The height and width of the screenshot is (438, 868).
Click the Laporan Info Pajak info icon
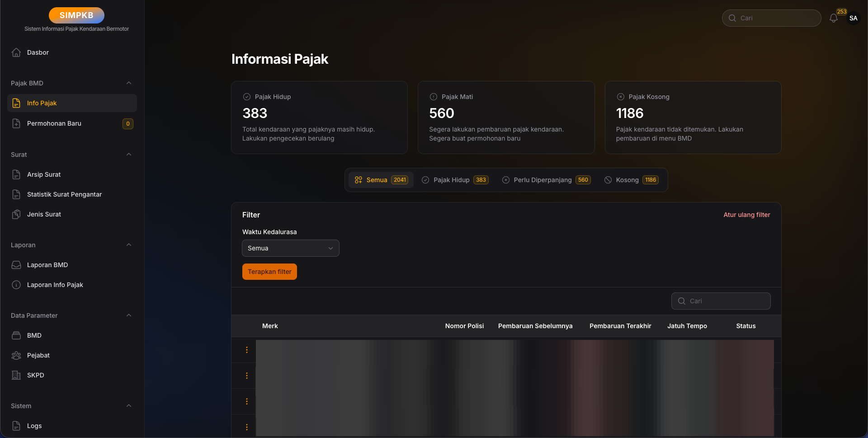pyautogui.click(x=16, y=285)
